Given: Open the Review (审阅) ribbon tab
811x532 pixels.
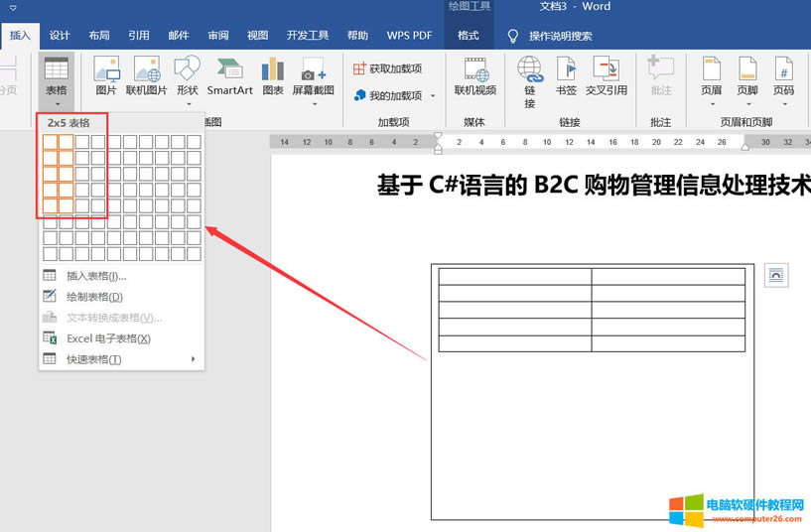Looking at the screenshot, I should pyautogui.click(x=218, y=36).
